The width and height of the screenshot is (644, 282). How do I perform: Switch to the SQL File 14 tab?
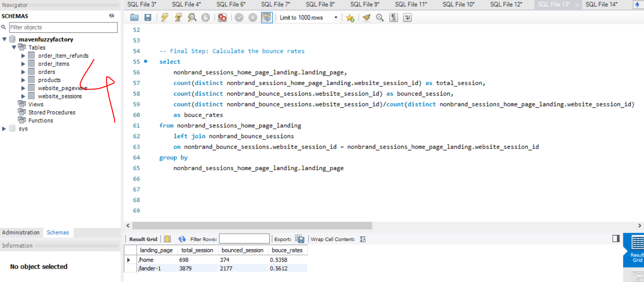point(601,4)
